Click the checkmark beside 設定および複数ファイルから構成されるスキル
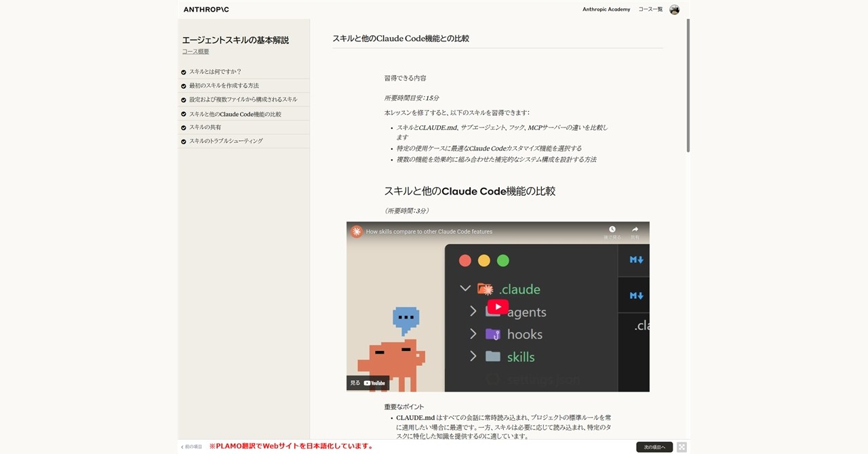This screenshot has width=868, height=454. (183, 99)
